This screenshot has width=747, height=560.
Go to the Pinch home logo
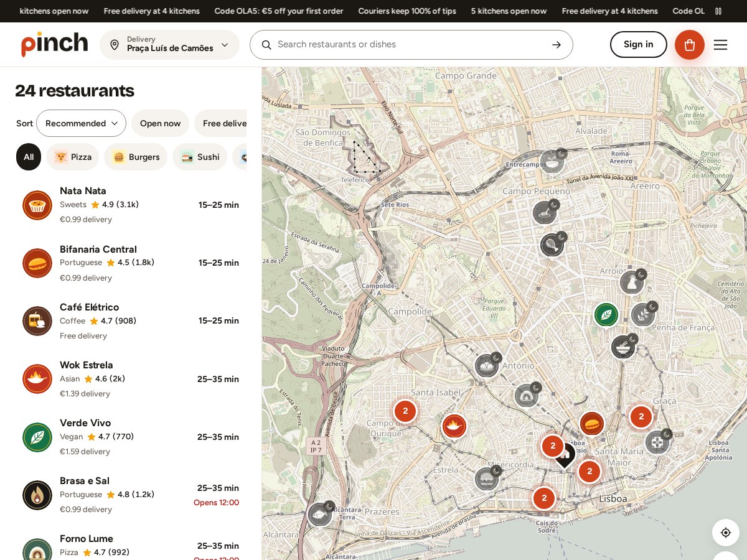[55, 44]
